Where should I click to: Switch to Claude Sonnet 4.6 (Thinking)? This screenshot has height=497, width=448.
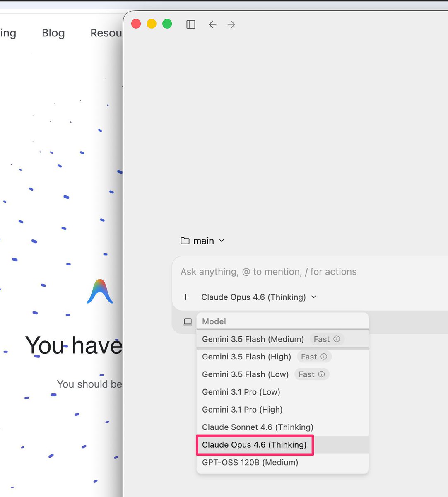(x=282, y=427)
